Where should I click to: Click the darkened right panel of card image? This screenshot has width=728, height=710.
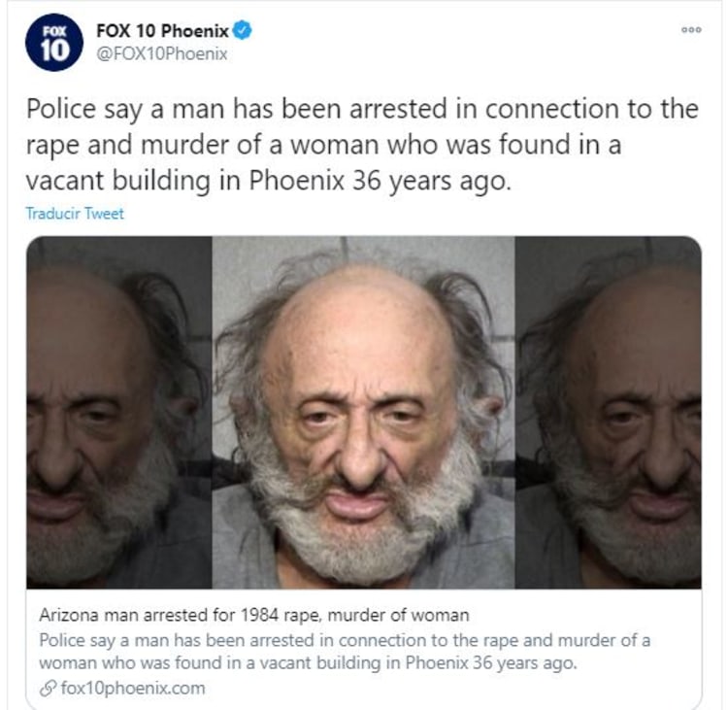(609, 413)
